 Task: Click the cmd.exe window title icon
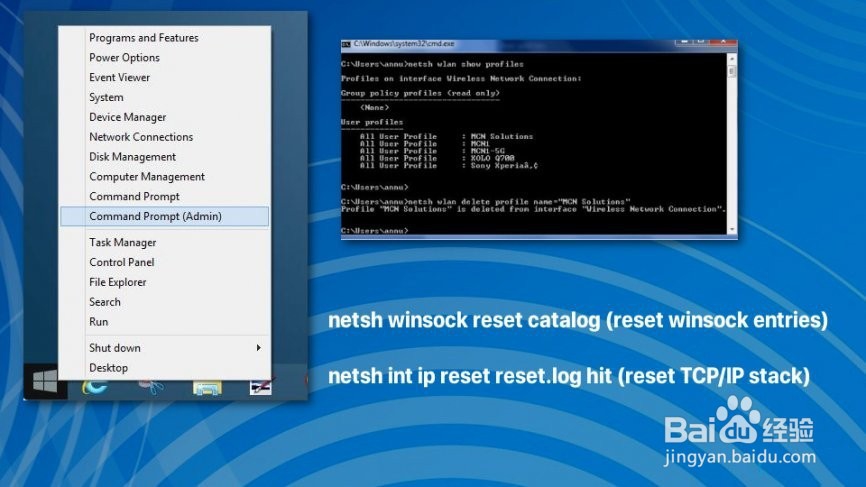[x=346, y=44]
